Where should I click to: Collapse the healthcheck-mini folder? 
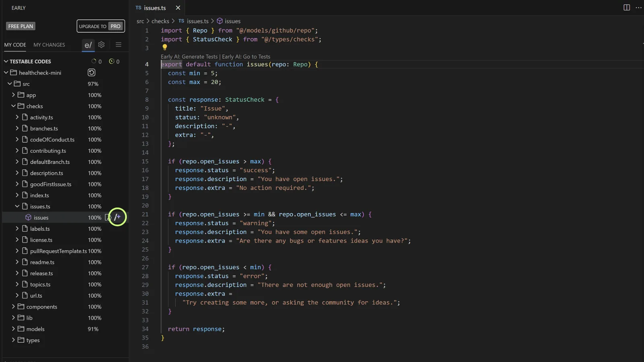(x=6, y=73)
